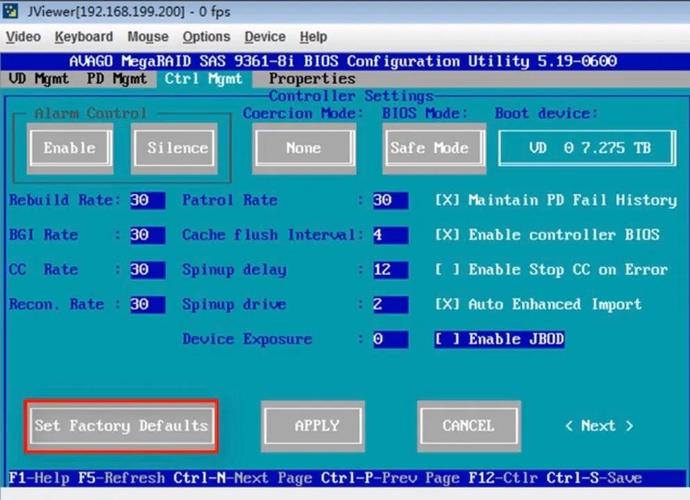Click the Coercion Mode label
This screenshot has height=500, width=690.
303,114
